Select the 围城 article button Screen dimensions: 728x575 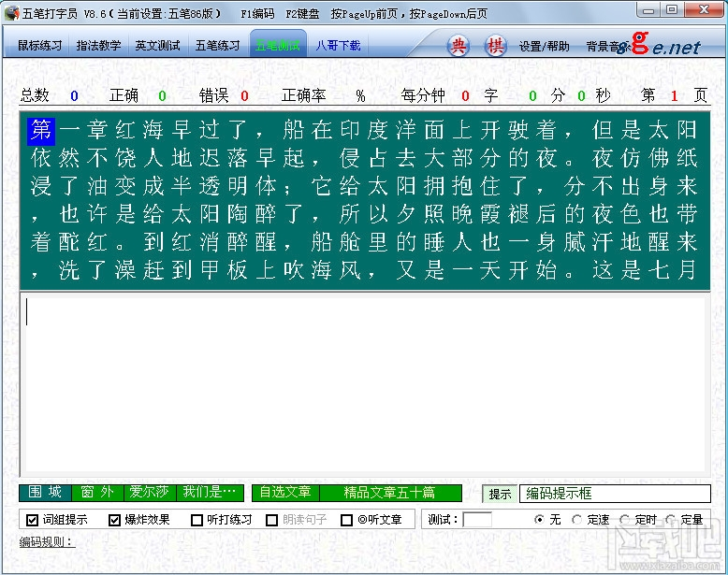point(43,493)
